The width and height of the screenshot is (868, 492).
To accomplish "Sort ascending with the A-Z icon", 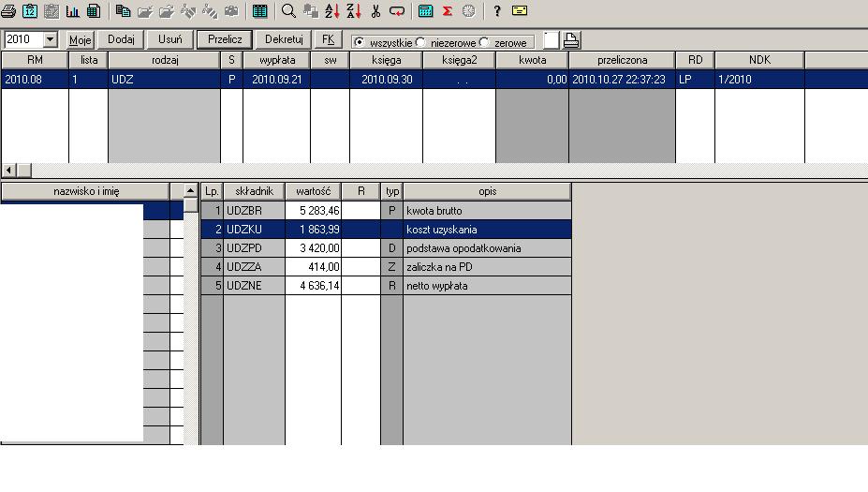I will [x=332, y=11].
